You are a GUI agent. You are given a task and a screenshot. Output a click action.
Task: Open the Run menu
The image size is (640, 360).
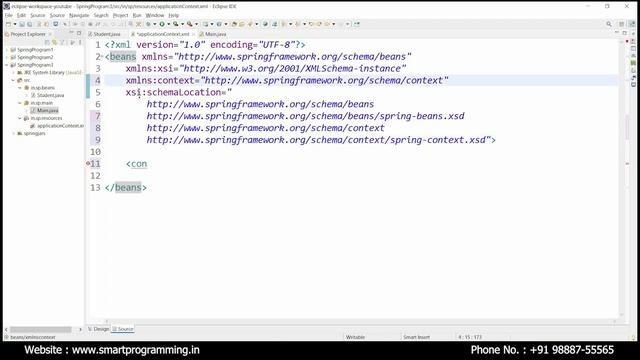(137, 15)
